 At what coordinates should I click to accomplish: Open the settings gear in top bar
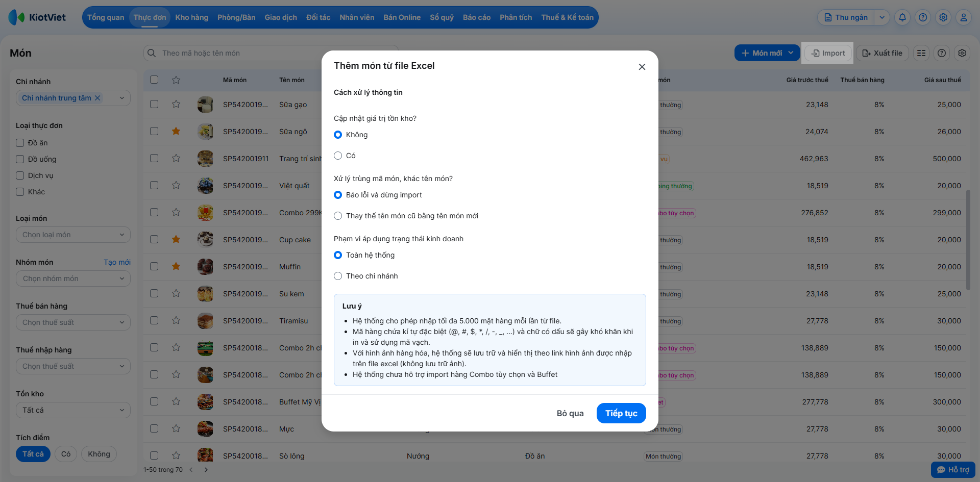click(x=943, y=17)
